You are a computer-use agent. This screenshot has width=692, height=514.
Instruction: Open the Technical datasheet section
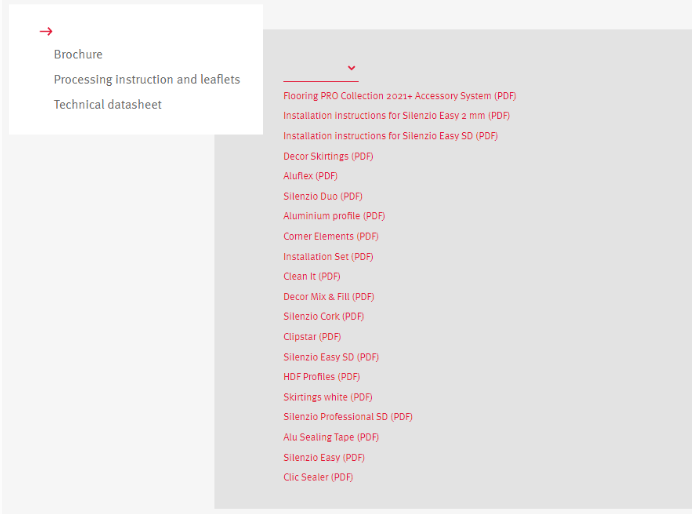pos(108,105)
